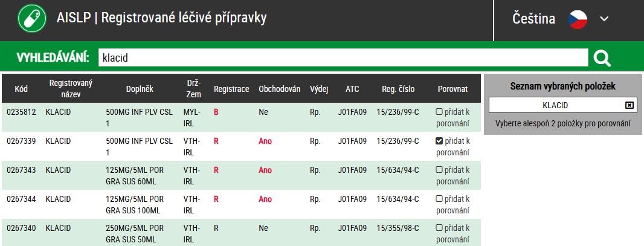Check compare box for code 0267344
644x246 pixels.
tap(439, 199)
